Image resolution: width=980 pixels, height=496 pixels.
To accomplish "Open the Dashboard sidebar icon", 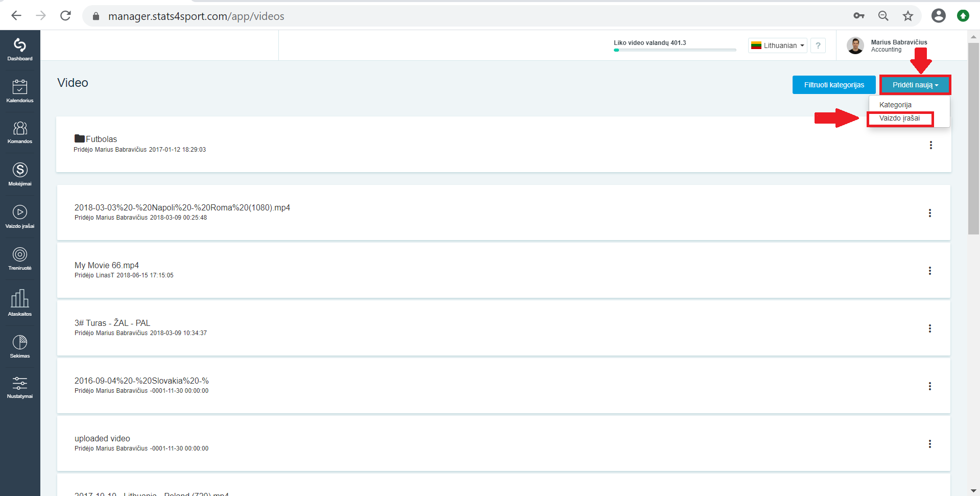I will click(20, 50).
